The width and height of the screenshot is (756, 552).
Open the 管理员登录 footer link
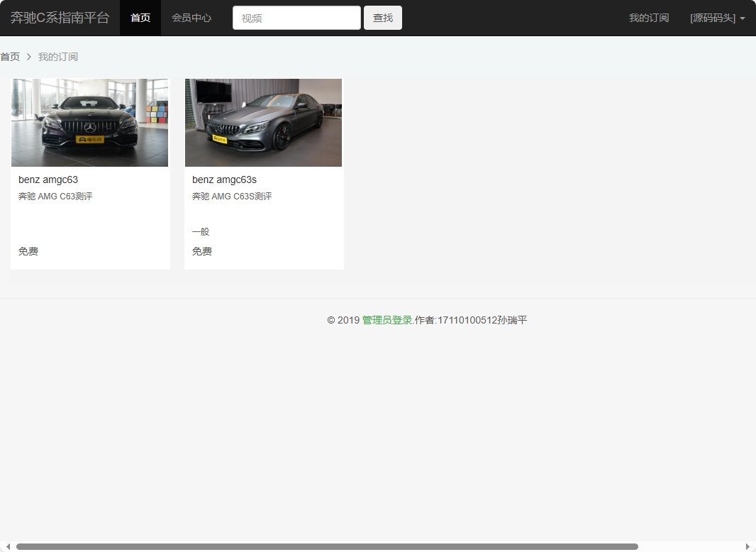coord(387,320)
